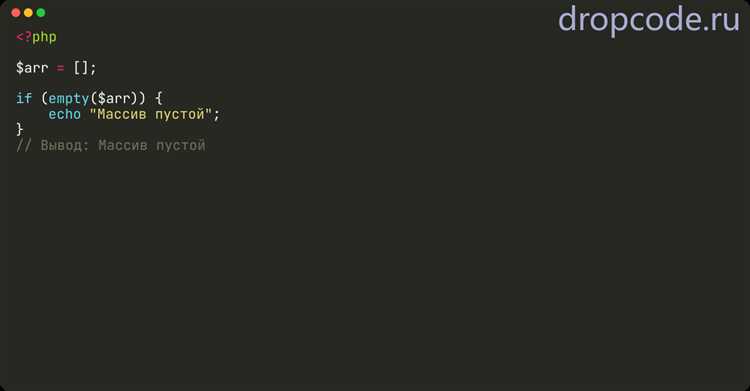Click the 'php' text in opening tag
Screen dimensions: 750x391
44,37
